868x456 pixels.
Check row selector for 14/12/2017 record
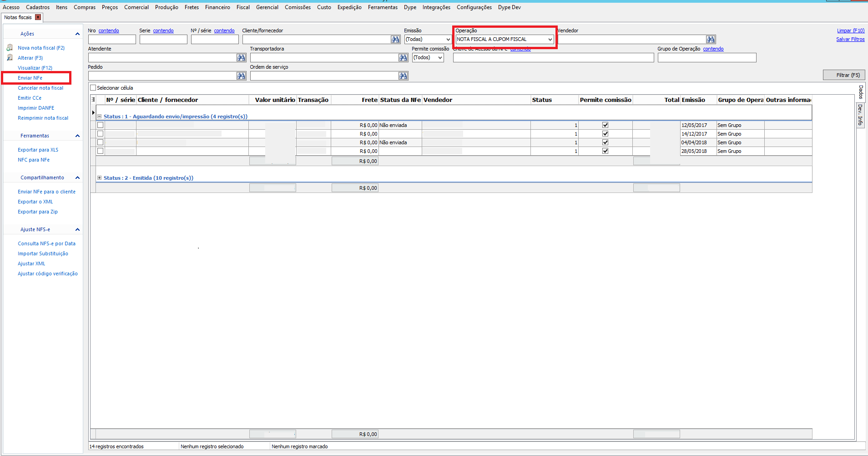point(101,134)
